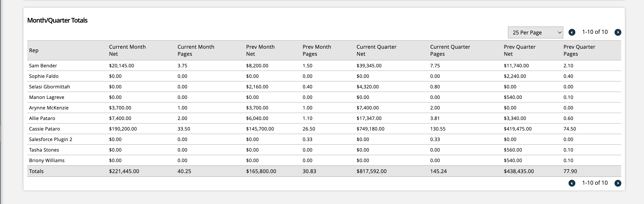Click the next-page arrow beside top pagination
The height and width of the screenshot is (204, 644).
coord(618,32)
